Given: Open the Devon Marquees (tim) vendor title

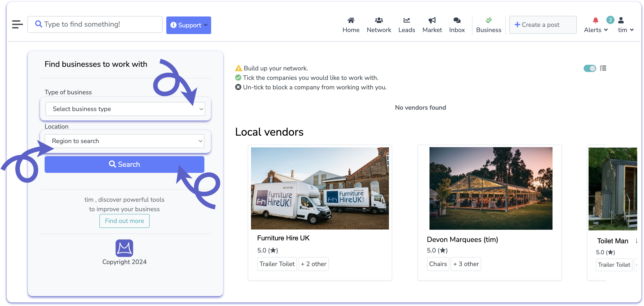Looking at the screenshot, I should (x=462, y=239).
